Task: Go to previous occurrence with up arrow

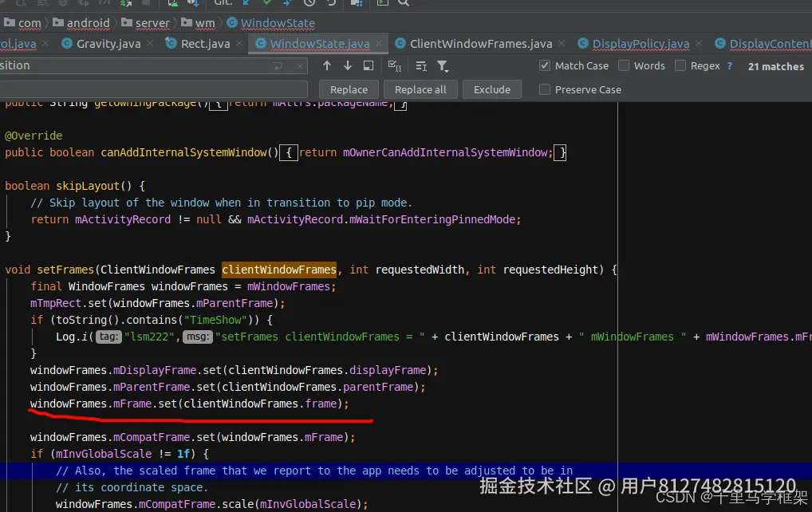Action: click(327, 65)
